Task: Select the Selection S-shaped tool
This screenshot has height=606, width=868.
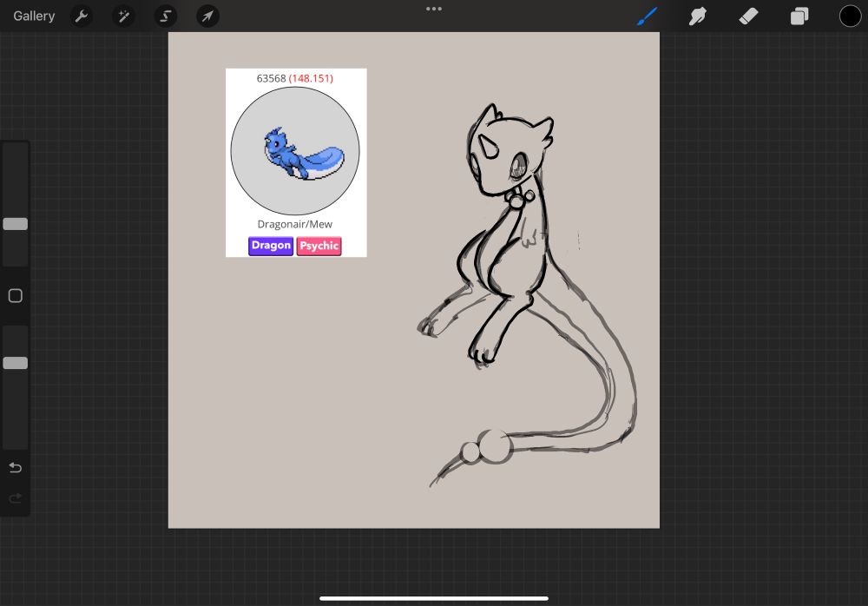Action: click(166, 16)
